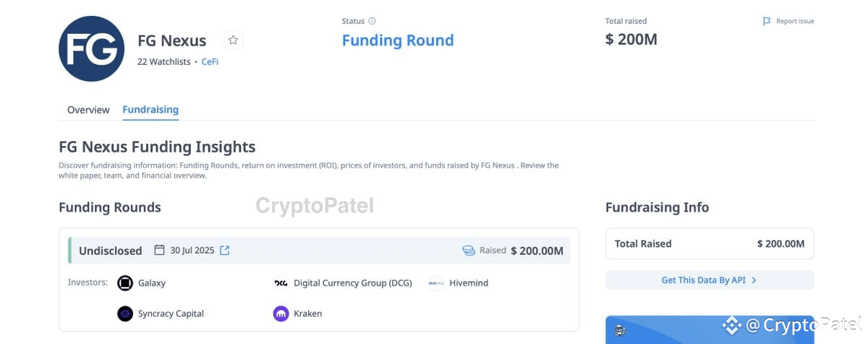The width and height of the screenshot is (868, 344).
Task: Click the Syncracy Capital logo icon
Action: [125, 314]
